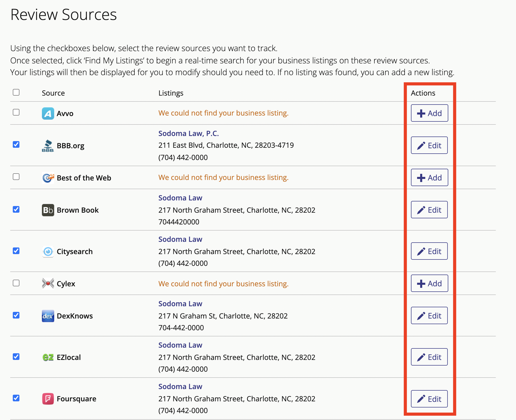This screenshot has width=516, height=420.
Task: Click the Actions column header
Action: click(x=423, y=93)
